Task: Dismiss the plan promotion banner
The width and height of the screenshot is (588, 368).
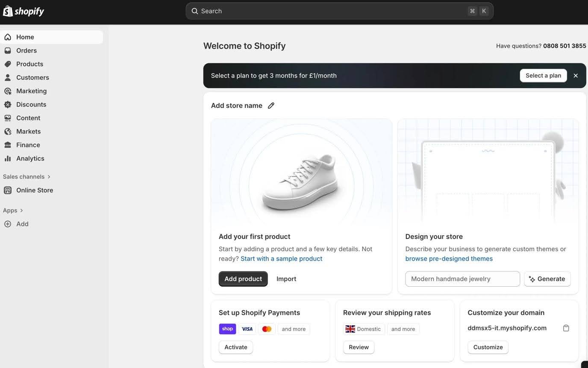Action: click(576, 76)
